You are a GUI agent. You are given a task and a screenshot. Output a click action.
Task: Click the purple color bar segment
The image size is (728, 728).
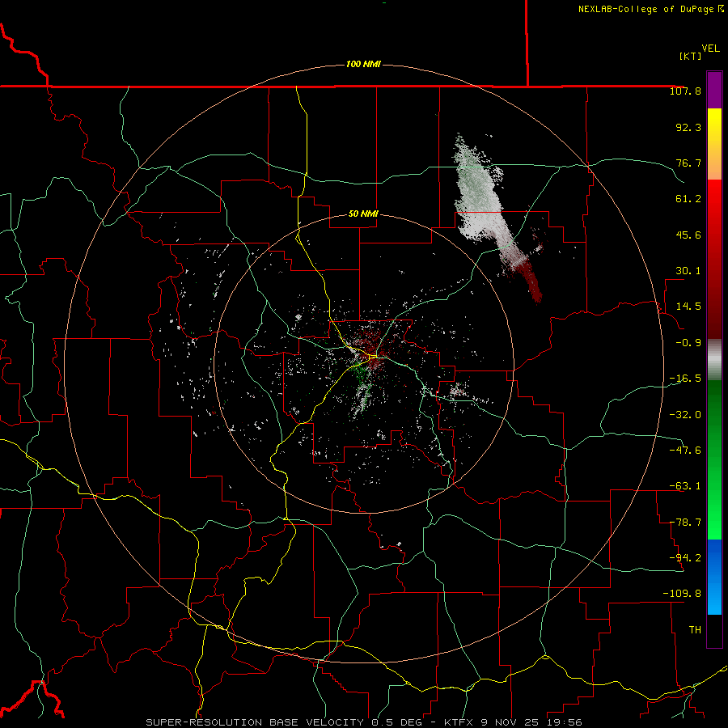(714, 90)
